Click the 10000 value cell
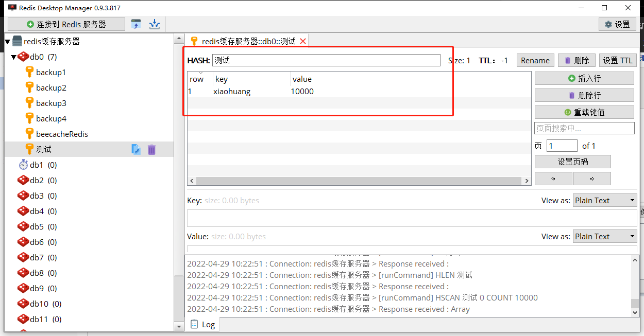 tap(302, 92)
